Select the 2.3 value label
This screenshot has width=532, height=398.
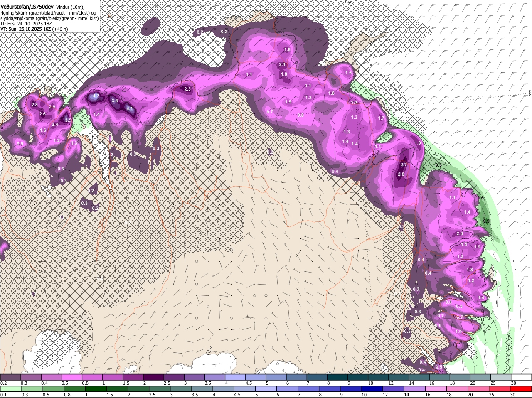(x=187, y=89)
